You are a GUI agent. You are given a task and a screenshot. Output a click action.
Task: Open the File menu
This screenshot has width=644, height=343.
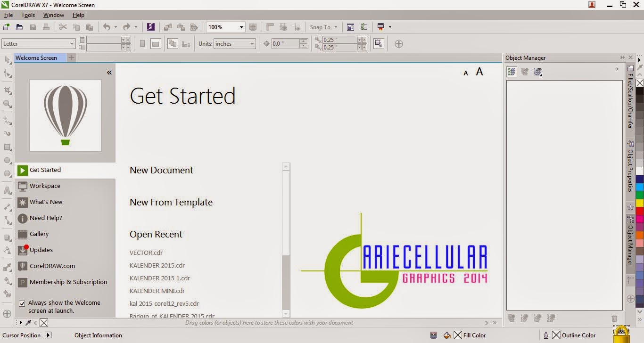tap(8, 15)
